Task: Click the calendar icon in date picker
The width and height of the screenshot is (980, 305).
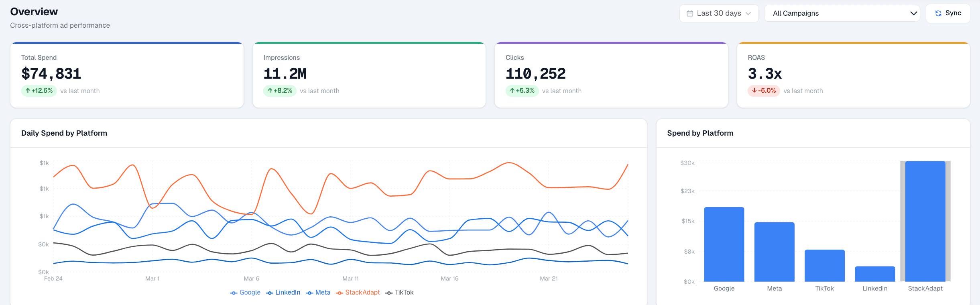Action: tap(690, 13)
